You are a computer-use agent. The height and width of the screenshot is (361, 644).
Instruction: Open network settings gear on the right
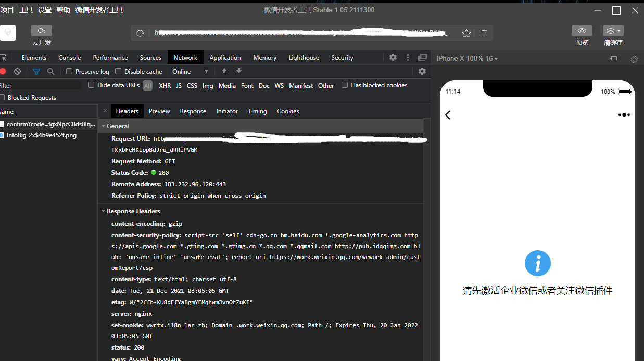click(x=422, y=71)
